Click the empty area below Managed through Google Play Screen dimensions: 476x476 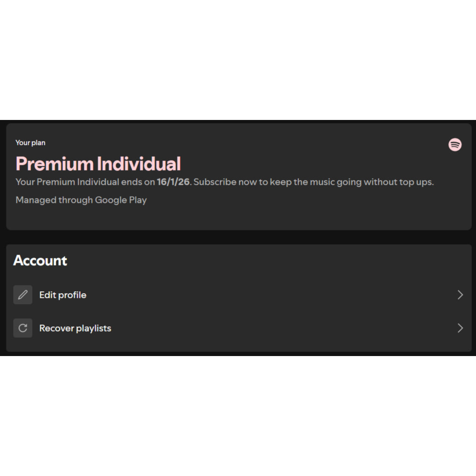click(x=238, y=218)
